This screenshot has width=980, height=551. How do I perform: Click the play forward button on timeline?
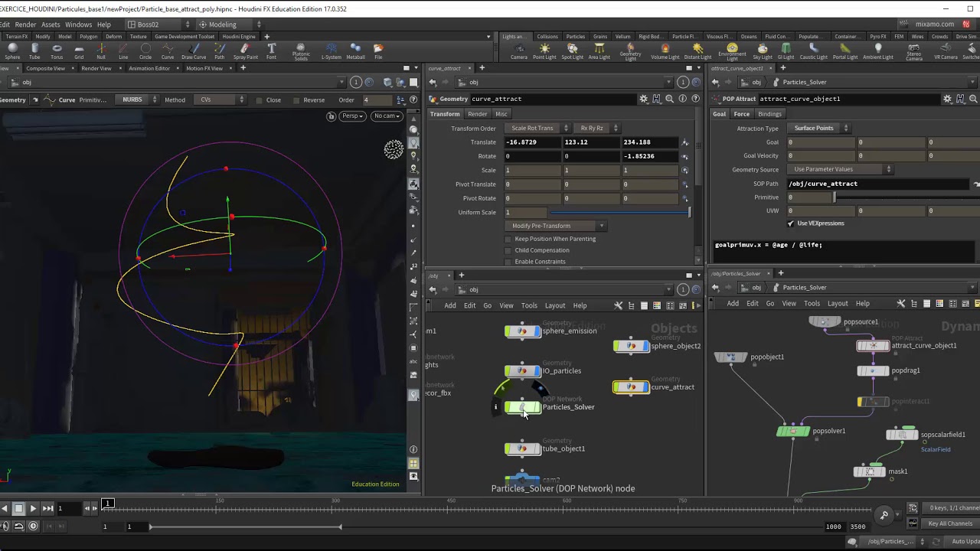[x=33, y=508]
